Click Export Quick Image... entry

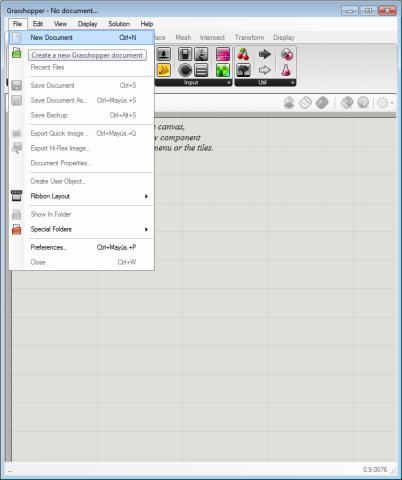82,133
